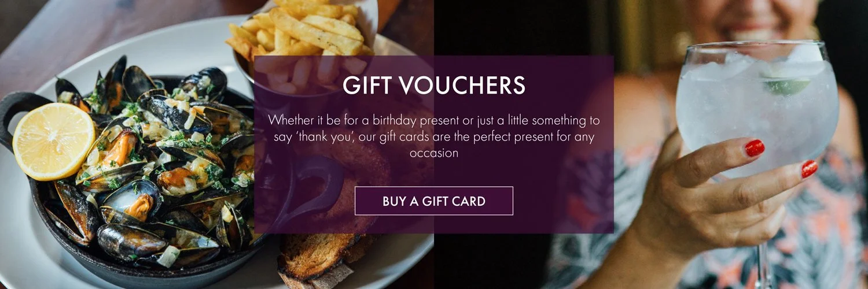Click the gift card description paragraph
The width and height of the screenshot is (868, 289).
[x=434, y=137]
